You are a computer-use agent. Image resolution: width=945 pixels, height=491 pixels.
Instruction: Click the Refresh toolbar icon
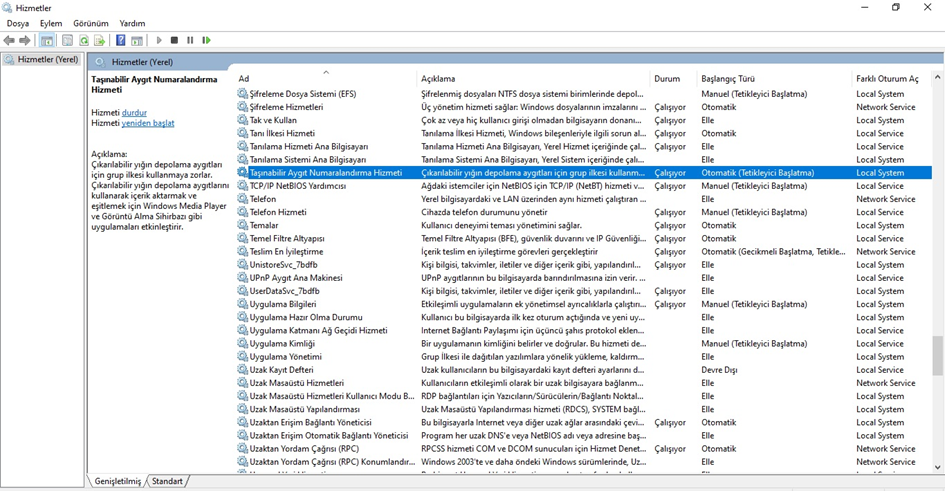[83, 40]
